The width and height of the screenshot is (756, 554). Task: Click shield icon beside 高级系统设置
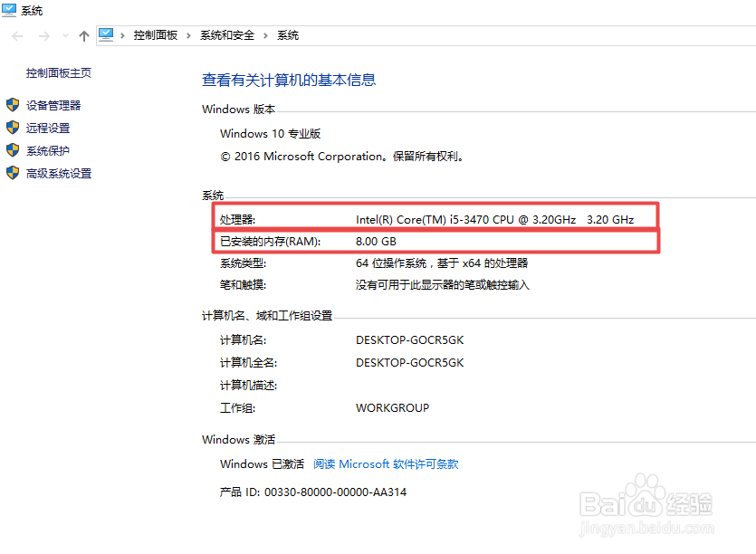(x=13, y=173)
